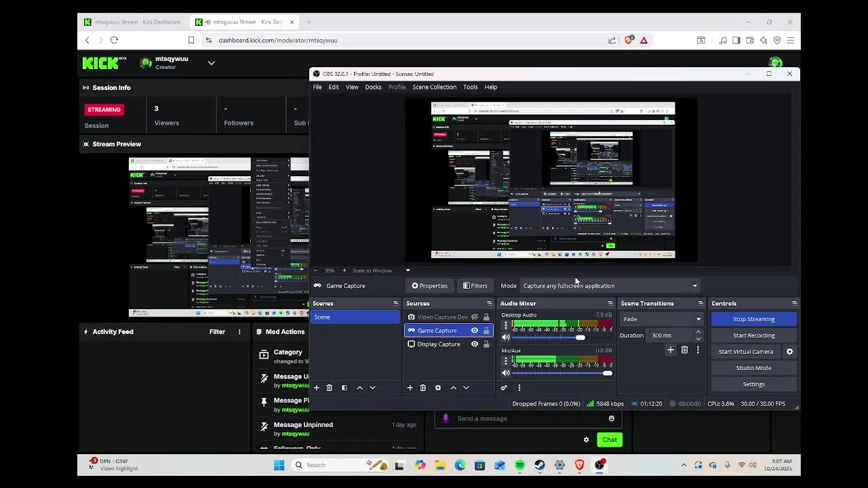Show hidden system tray icons chevron

click(x=684, y=466)
